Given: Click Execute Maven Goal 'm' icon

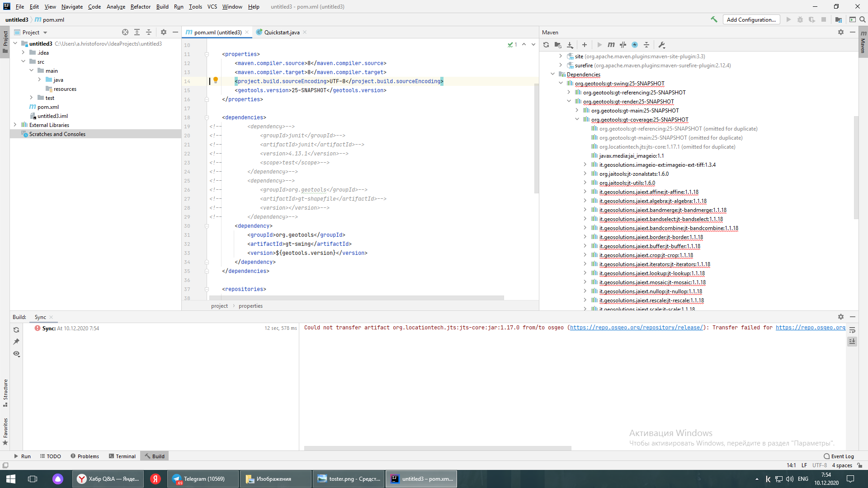Looking at the screenshot, I should click(611, 45).
